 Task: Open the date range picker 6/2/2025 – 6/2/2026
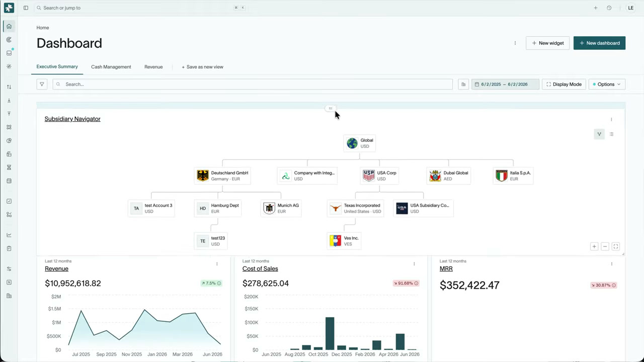coord(505,84)
